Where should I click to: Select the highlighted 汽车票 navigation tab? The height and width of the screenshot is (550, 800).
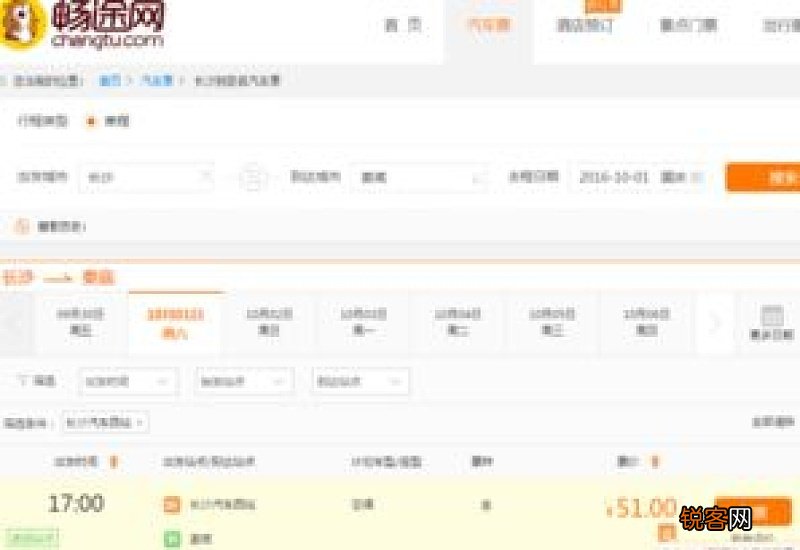point(489,24)
